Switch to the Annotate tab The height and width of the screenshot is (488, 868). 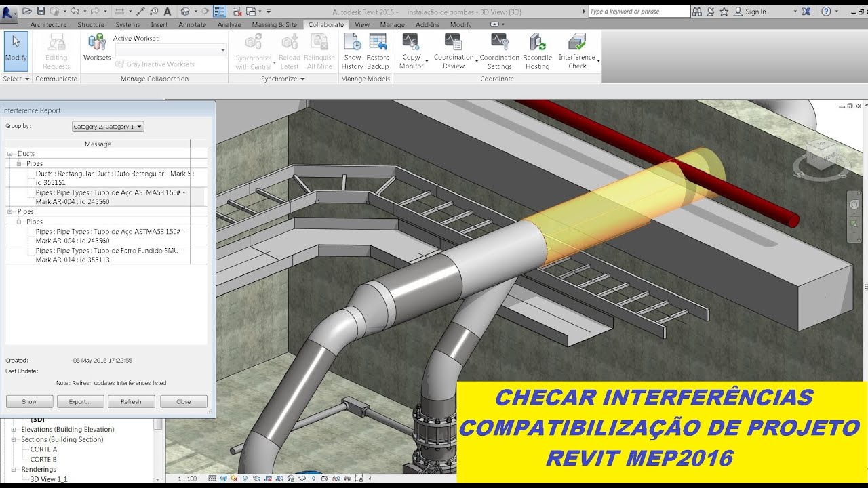[x=192, y=24]
